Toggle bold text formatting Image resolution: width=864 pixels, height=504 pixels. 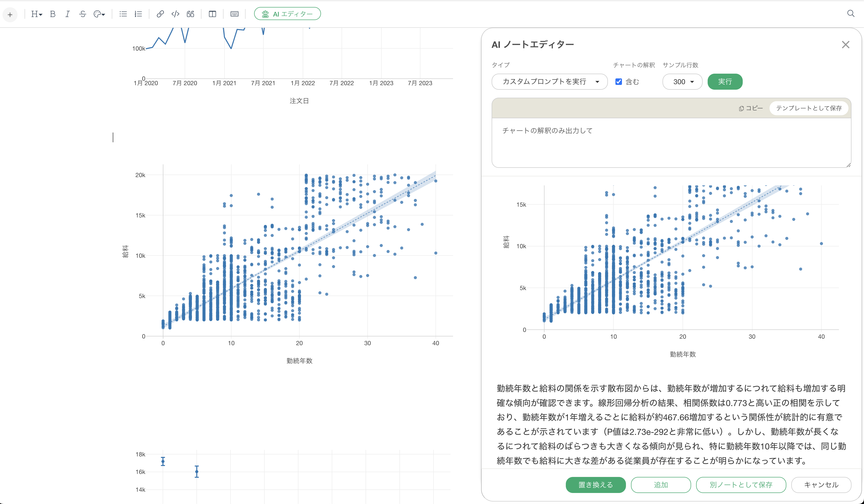click(52, 14)
